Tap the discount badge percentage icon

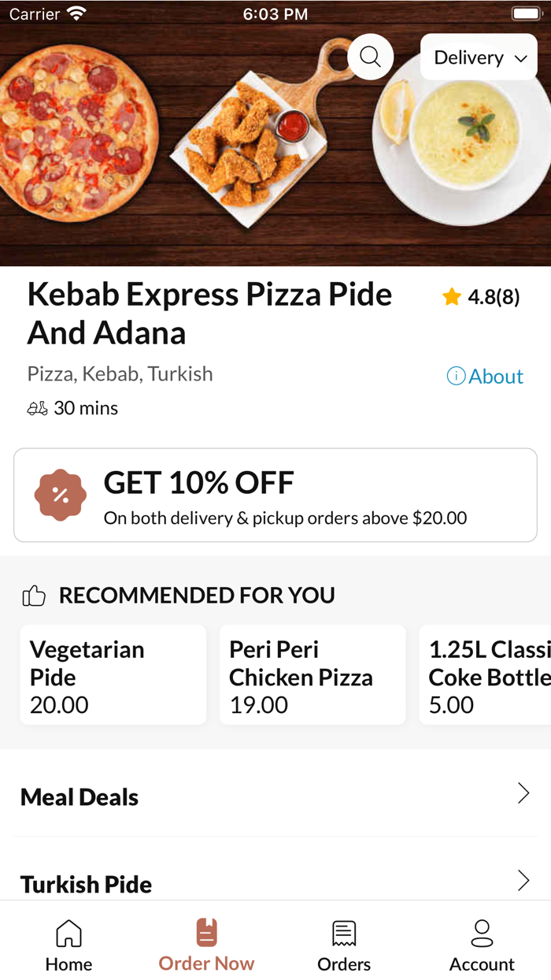[x=61, y=495]
